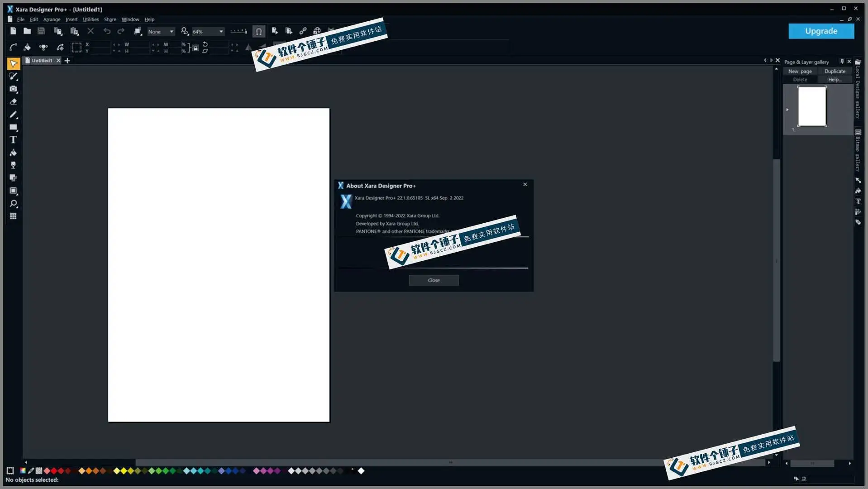The width and height of the screenshot is (868, 489).
Task: Select the Photo (camera) tool
Action: pos(13,89)
